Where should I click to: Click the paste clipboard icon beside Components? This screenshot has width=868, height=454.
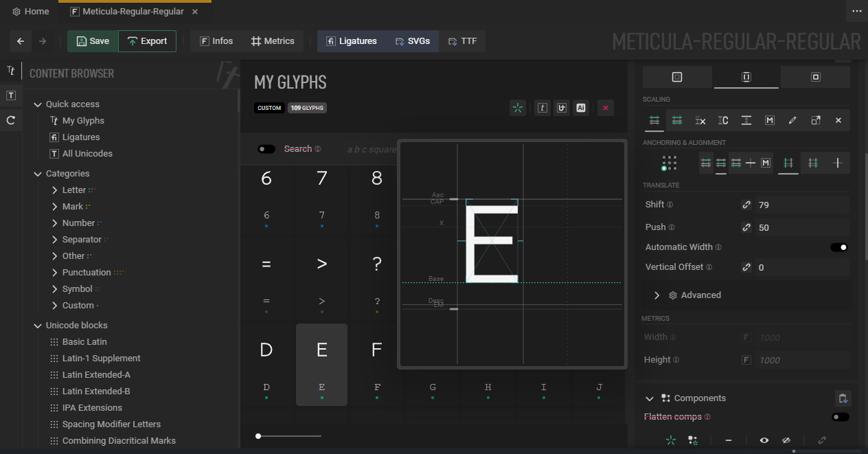click(843, 398)
